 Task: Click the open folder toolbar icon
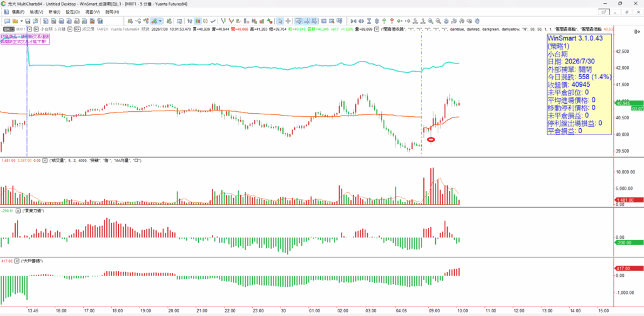click(x=15, y=21)
